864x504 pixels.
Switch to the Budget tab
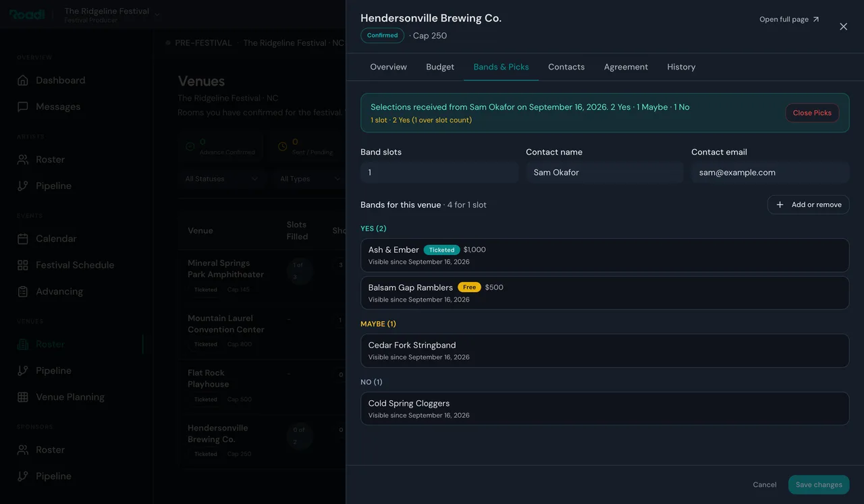440,67
